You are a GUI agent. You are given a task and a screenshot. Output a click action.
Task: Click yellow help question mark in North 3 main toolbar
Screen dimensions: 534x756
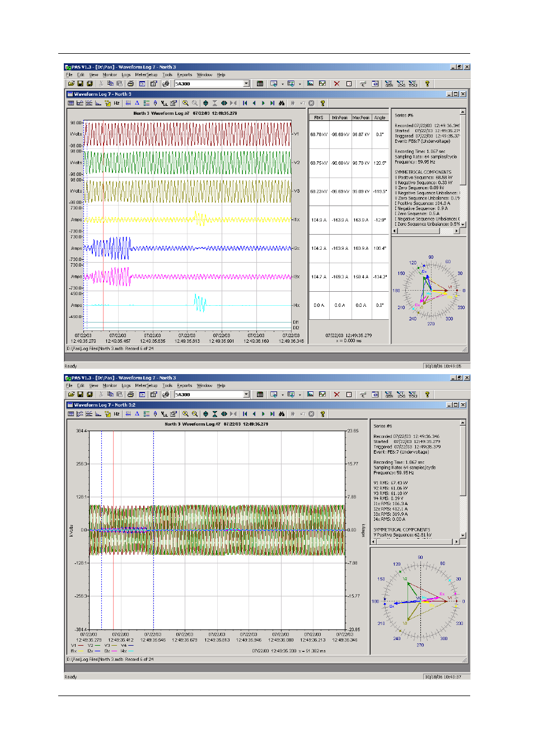coord(427,84)
